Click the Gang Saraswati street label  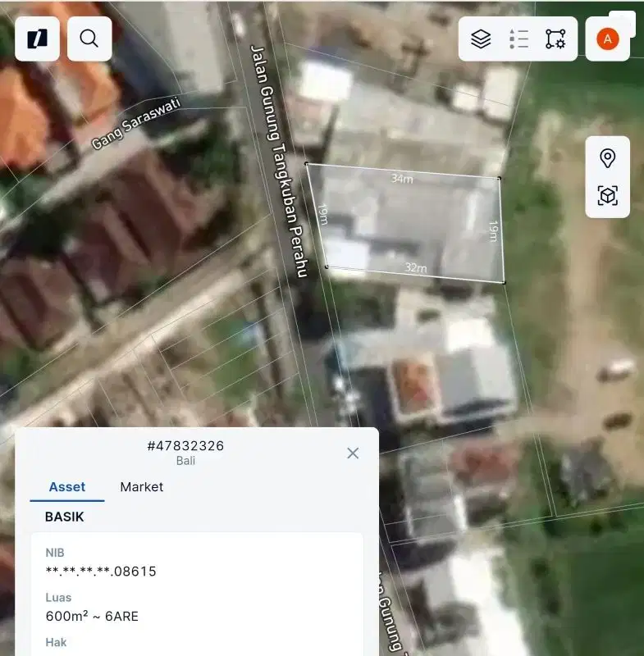[x=135, y=123]
